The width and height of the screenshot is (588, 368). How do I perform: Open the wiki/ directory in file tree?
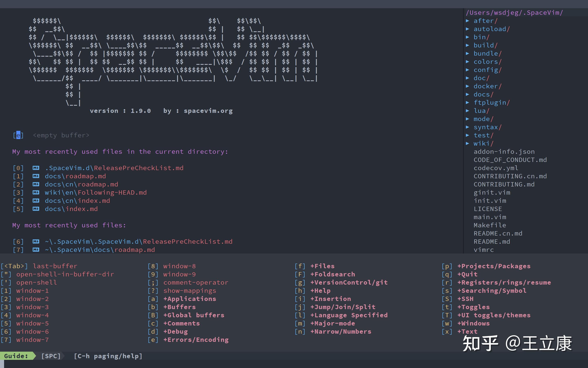(483, 144)
